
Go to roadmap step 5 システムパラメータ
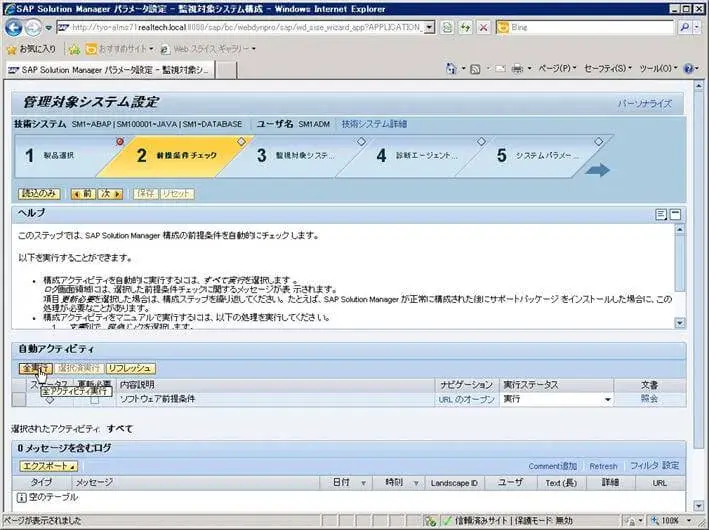pos(534,156)
